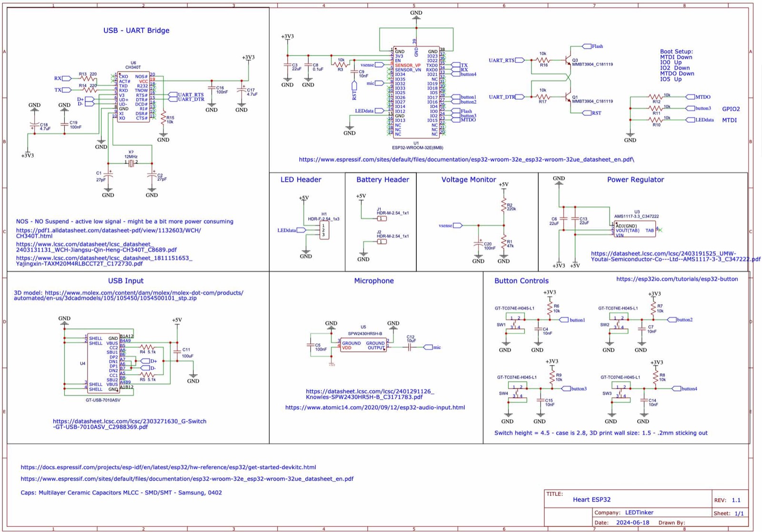Select crystal load capacitor C1 27pF
The image size is (762, 532).
[108, 176]
